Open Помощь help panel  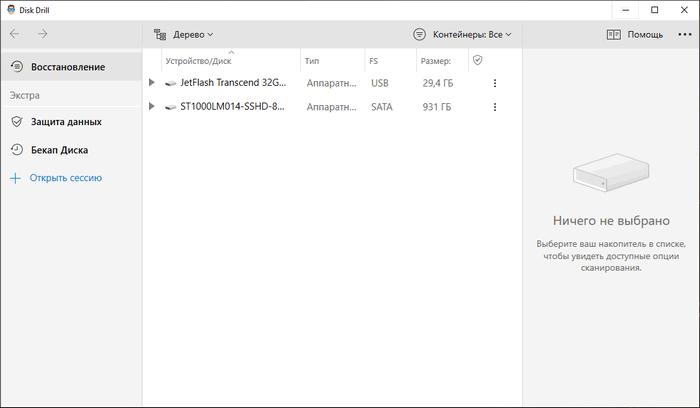(645, 34)
